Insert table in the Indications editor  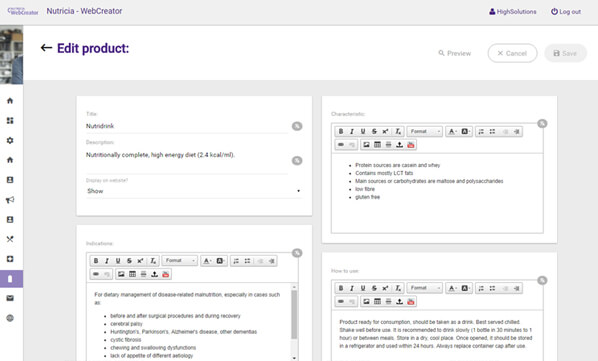(x=132, y=274)
